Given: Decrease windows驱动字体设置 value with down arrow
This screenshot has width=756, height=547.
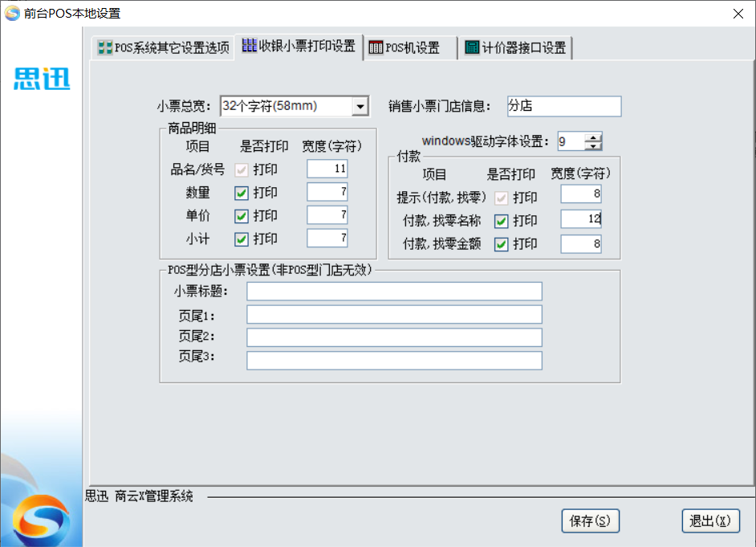Looking at the screenshot, I should pyautogui.click(x=593, y=146).
